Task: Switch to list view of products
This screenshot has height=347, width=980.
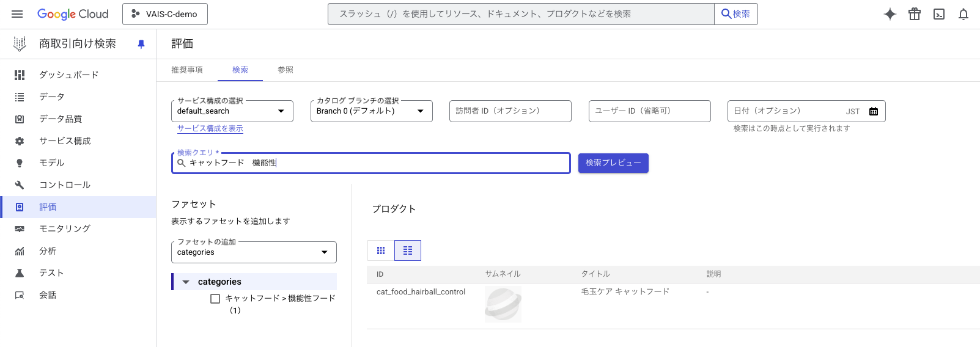Action: [408, 250]
